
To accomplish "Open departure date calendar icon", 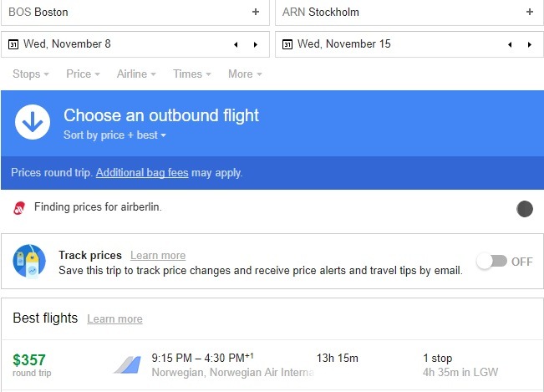I will 14,44.
